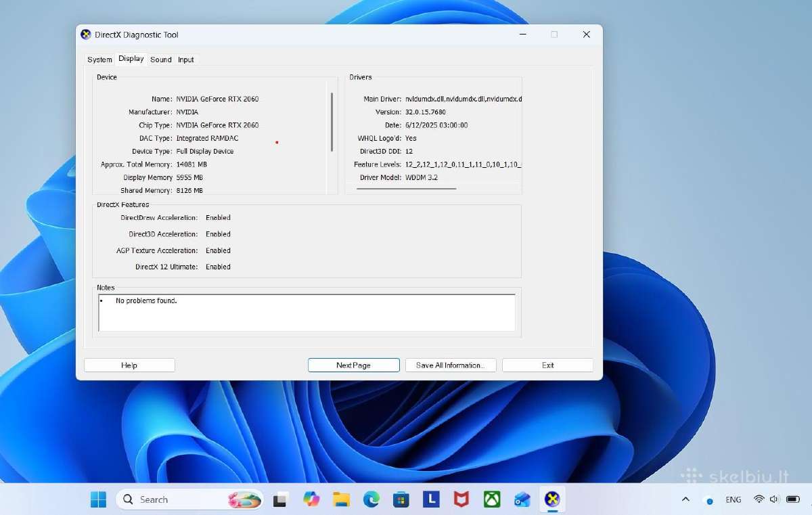Click the Drivers panel horizontal scrollbar
The width and height of the screenshot is (812, 515).
(x=406, y=189)
